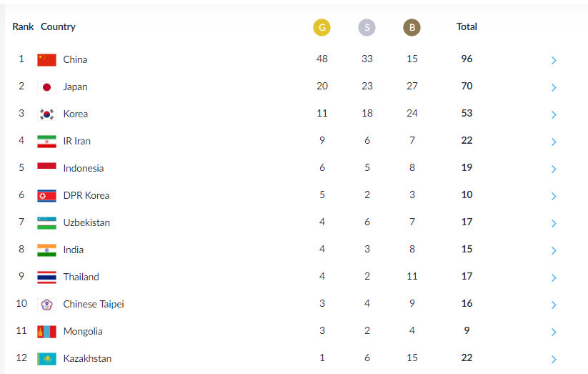This screenshot has height=374, width=588.
Task: Expand Indonesia's medal details chevron
Action: point(554,169)
